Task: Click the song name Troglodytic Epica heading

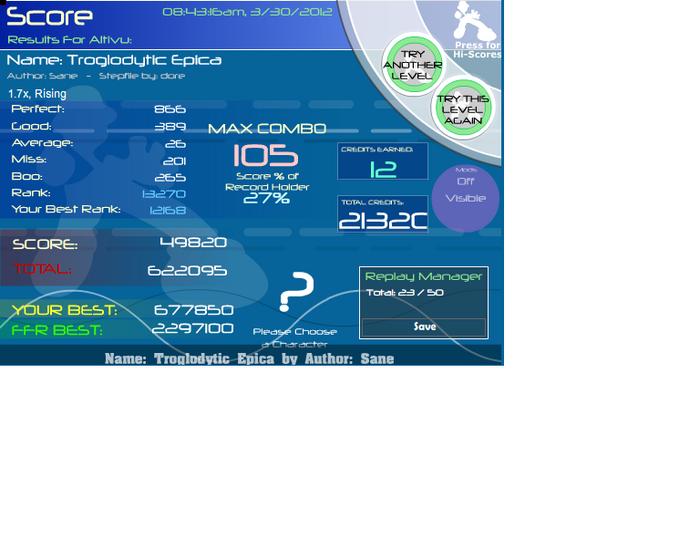Action: tap(114, 60)
